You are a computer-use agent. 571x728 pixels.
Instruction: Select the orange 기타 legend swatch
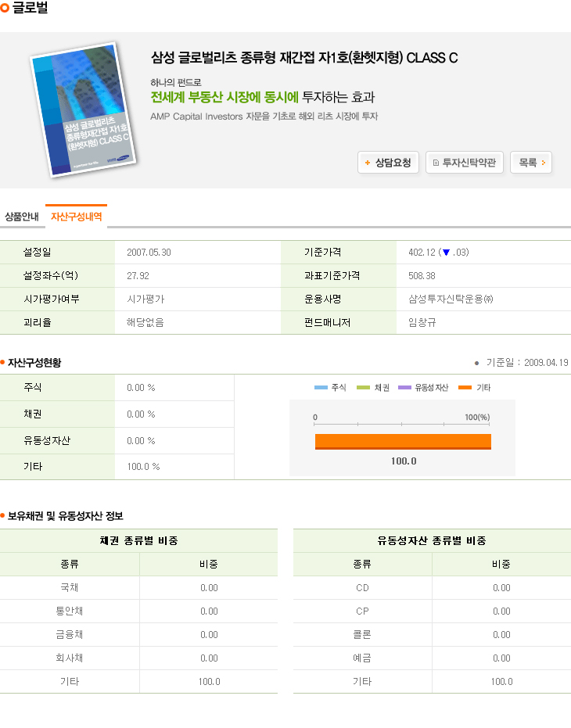tap(465, 388)
